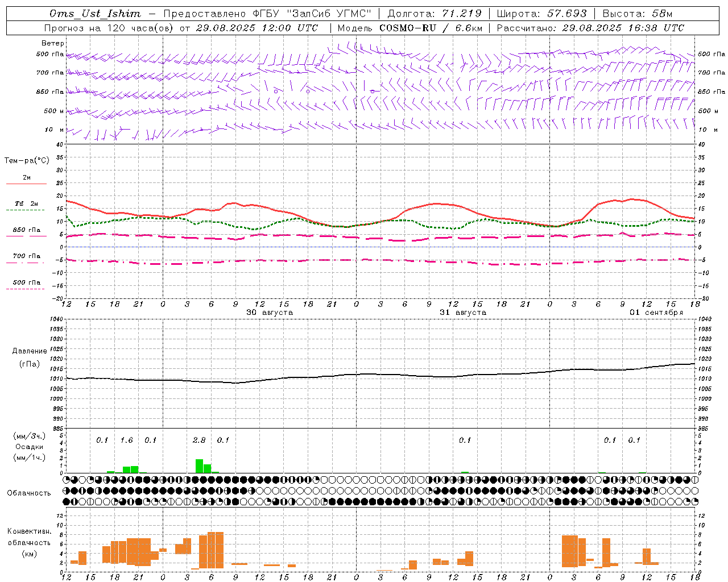Click the Долгота: 71.219 value
This screenshot has width=728, height=582.
coord(435,14)
